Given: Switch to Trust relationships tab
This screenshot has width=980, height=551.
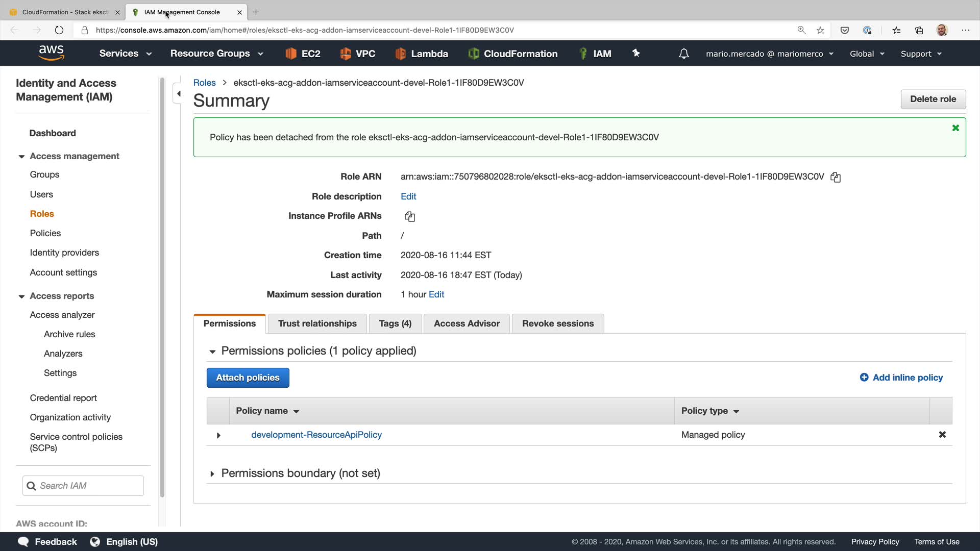Looking at the screenshot, I should [x=317, y=323].
